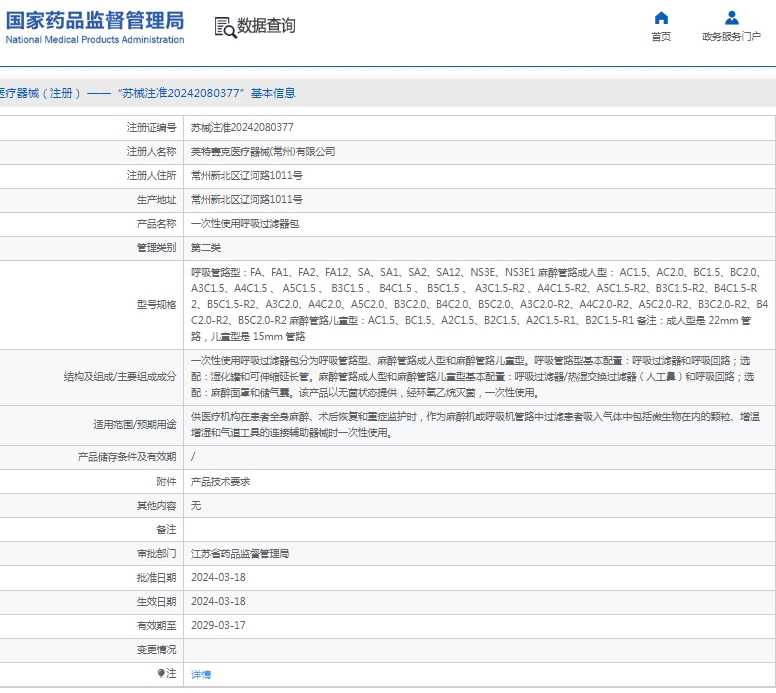The height and width of the screenshot is (693, 776).
Task: Click the 型号规格 row label
Action: click(x=156, y=304)
